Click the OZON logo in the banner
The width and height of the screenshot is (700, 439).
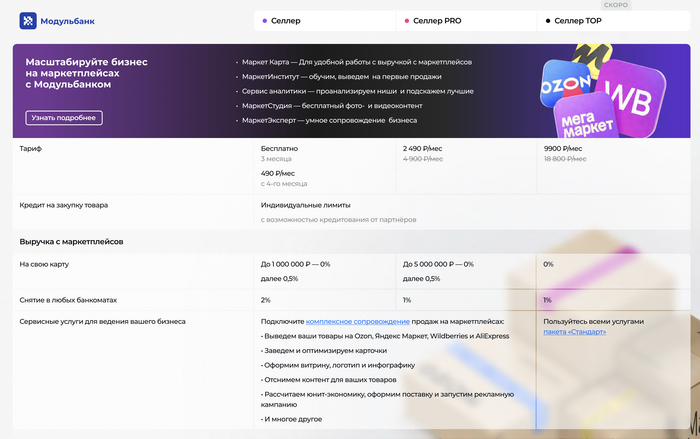click(565, 83)
